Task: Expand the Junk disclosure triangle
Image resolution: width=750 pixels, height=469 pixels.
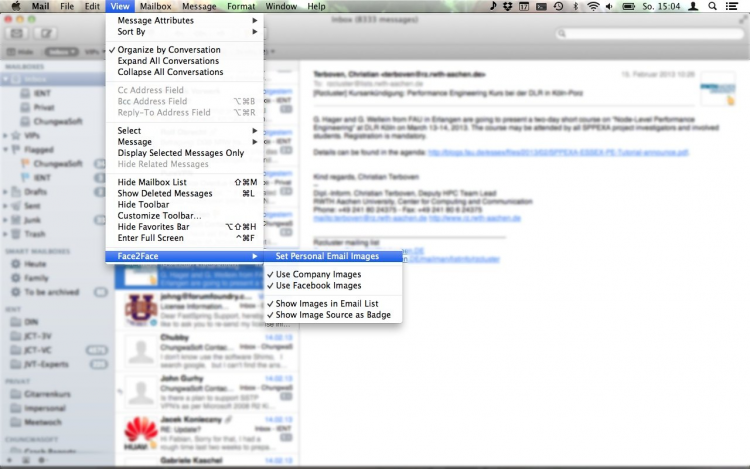Action: click(x=6, y=220)
